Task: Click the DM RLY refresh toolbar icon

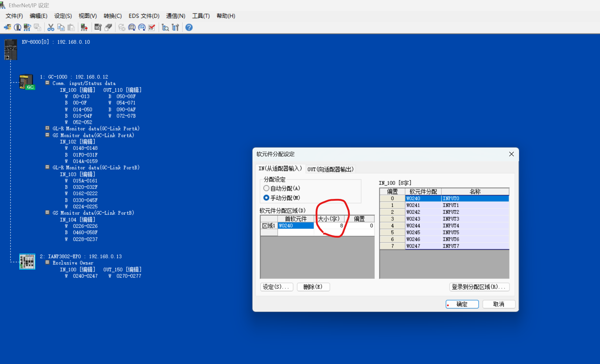Action: [132, 28]
